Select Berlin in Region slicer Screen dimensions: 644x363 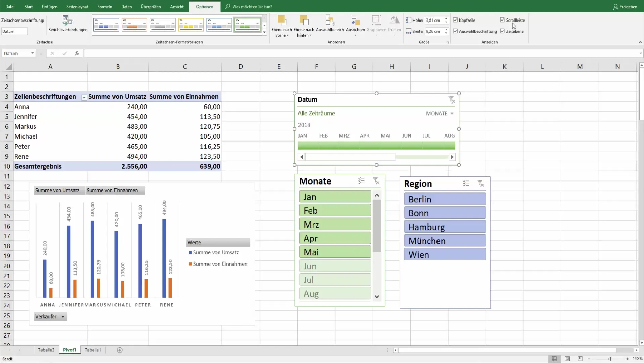click(x=445, y=199)
